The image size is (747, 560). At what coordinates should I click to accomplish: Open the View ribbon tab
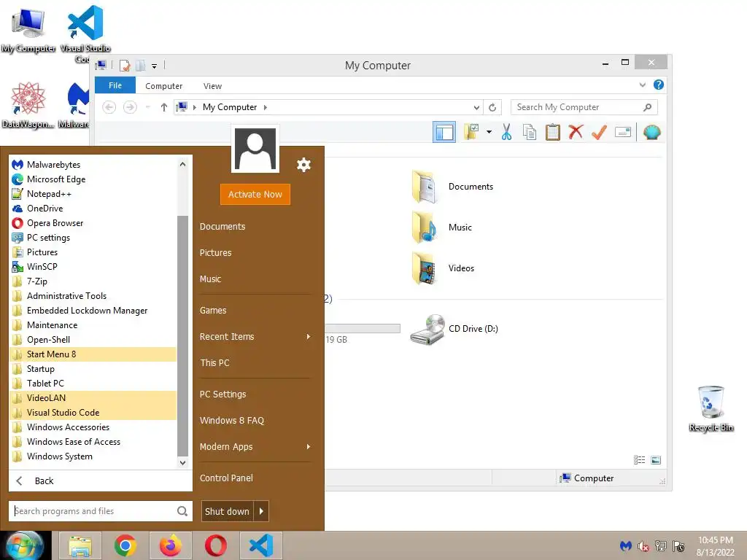tap(212, 86)
